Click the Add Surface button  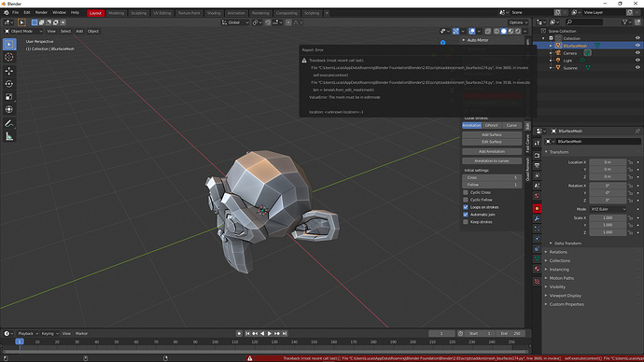492,135
